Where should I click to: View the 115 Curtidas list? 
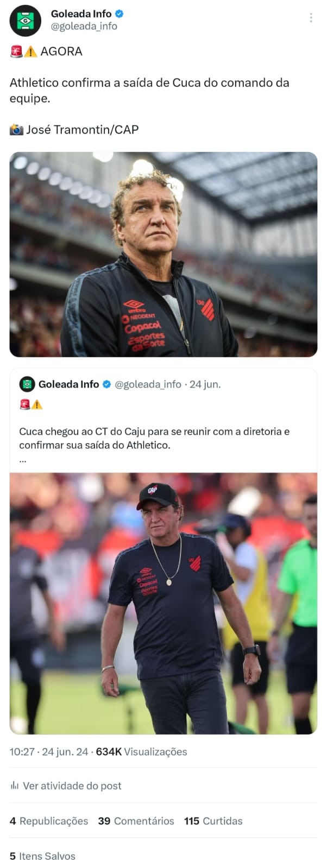click(x=213, y=821)
